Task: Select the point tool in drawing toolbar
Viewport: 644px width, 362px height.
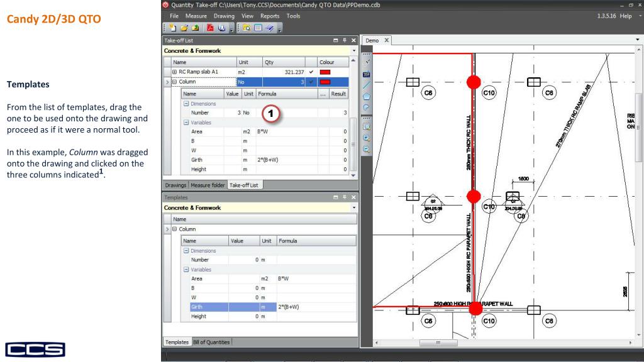Action: (x=367, y=62)
